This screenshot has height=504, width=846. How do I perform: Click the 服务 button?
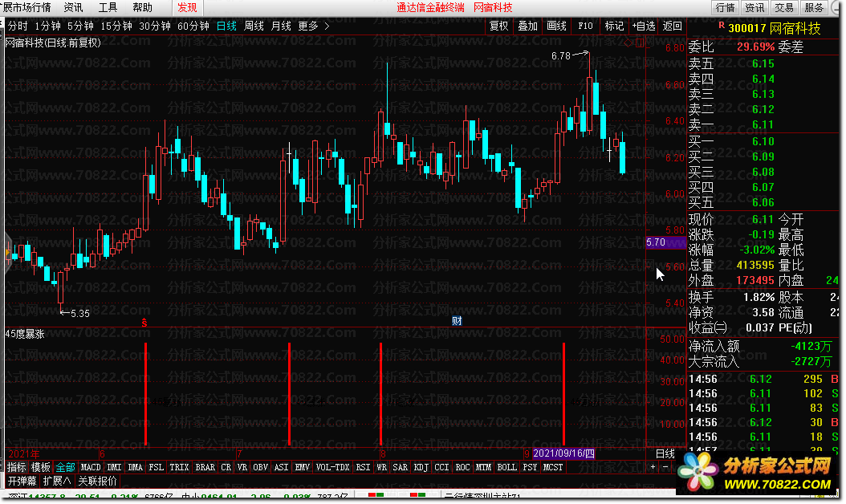pyautogui.click(x=814, y=7)
